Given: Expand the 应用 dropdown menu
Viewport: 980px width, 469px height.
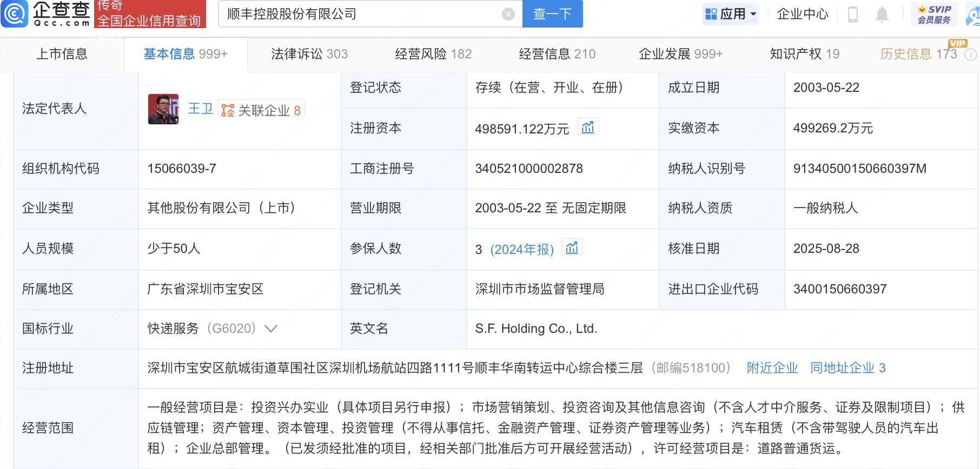Looking at the screenshot, I should [x=731, y=14].
